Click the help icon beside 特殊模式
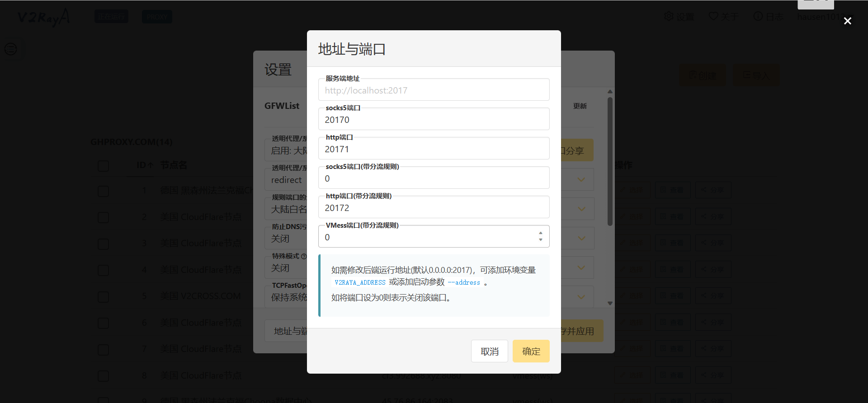 click(304, 256)
